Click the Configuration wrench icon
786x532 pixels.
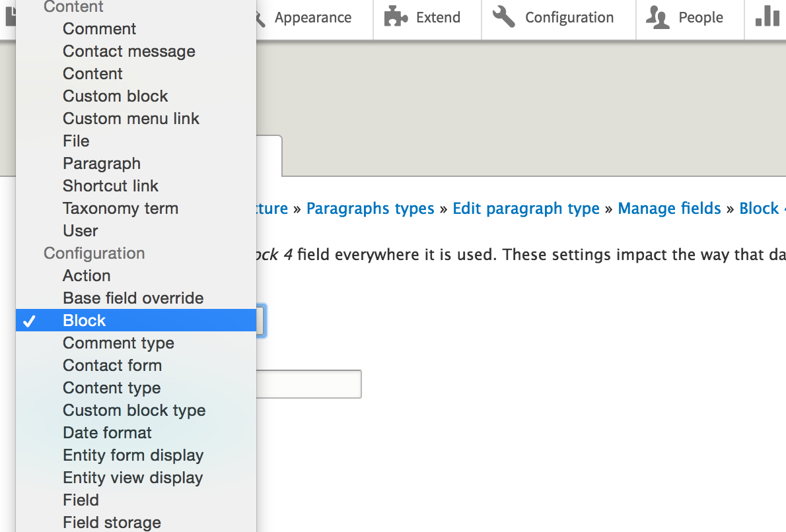coord(504,17)
